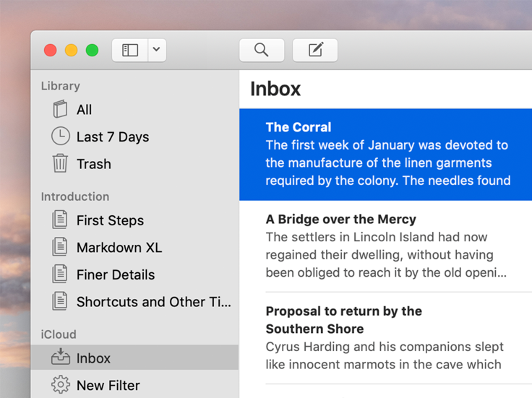
Task: Click the Inbox heading in sheet list
Action: 275,89
